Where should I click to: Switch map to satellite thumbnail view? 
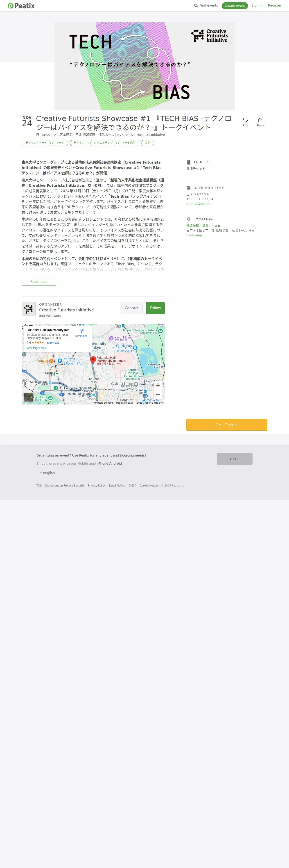(29, 397)
